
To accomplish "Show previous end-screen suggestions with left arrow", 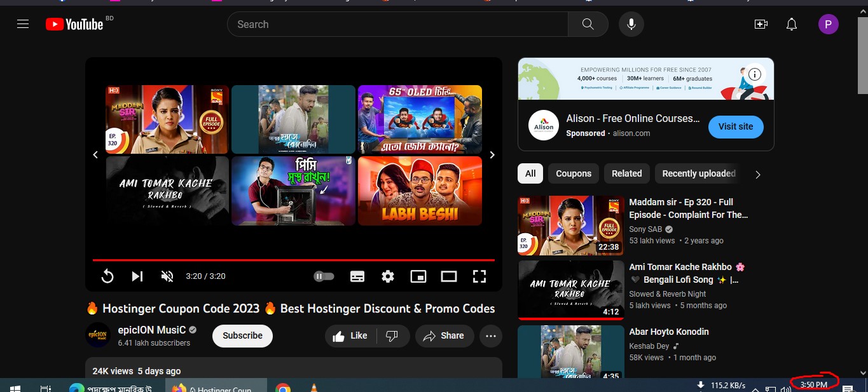I will click(x=95, y=154).
